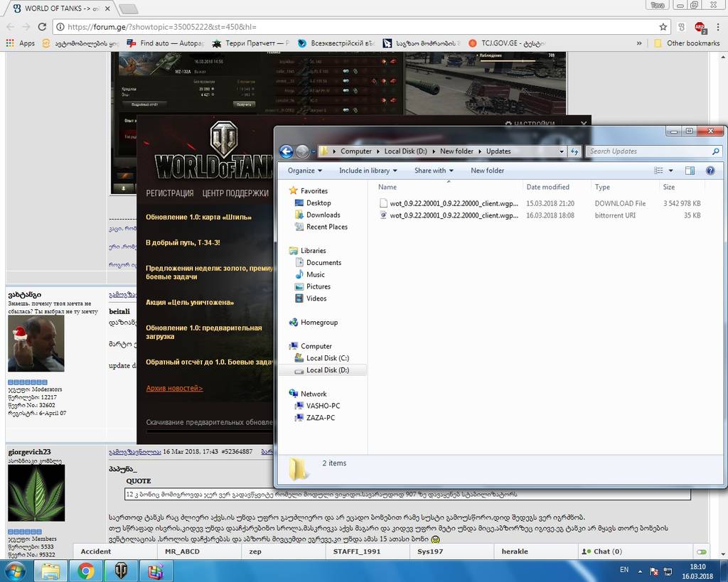Viewport: 728px width, 582px height.
Task: Click New folder in Explorer toolbar
Action: coord(487,171)
